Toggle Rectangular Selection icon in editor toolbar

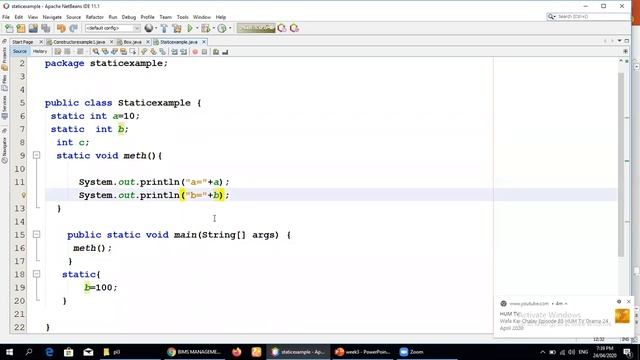tap(132, 52)
